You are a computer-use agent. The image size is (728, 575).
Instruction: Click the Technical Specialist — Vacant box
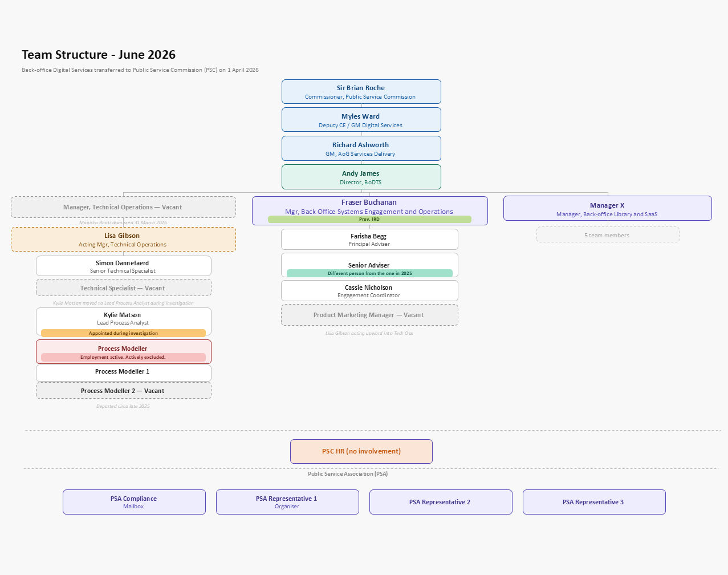tap(123, 287)
